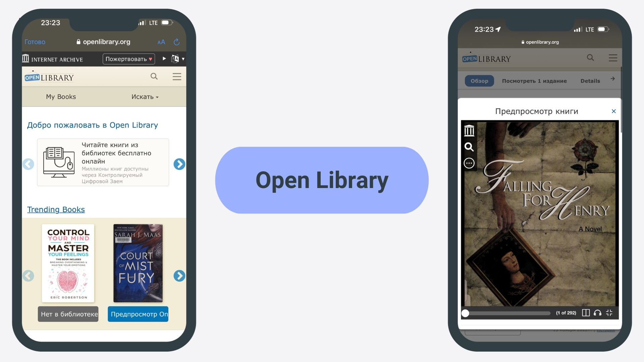Click the magnifier search icon in preview
Screen dimensions: 644x362
point(469,146)
